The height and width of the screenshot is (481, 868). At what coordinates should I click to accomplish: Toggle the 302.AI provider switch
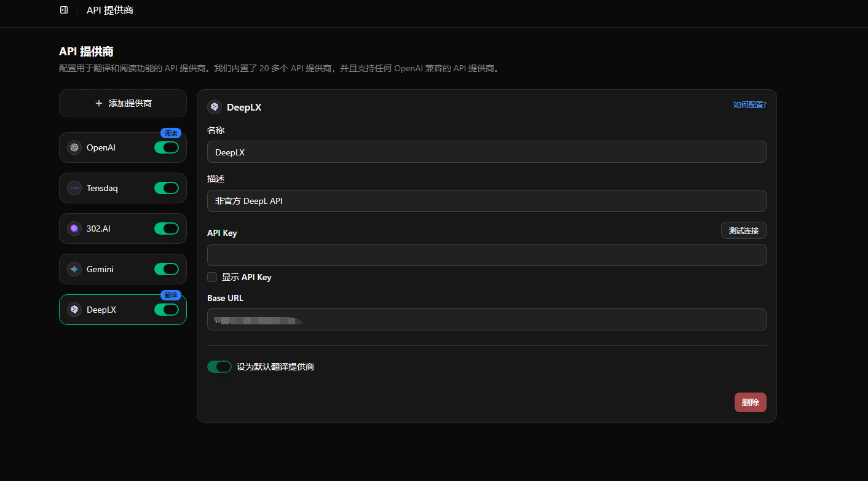coord(167,229)
